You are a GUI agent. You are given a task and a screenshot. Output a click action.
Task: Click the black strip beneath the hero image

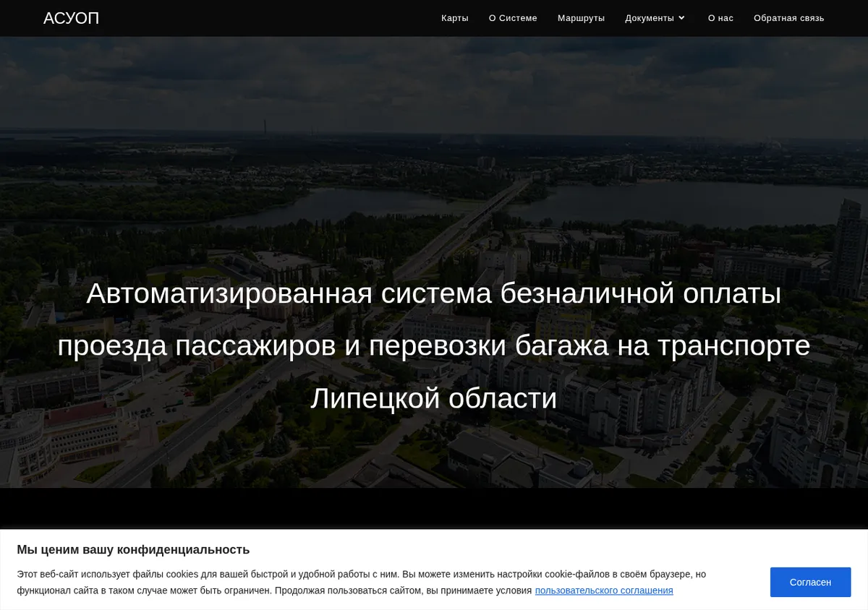click(434, 508)
